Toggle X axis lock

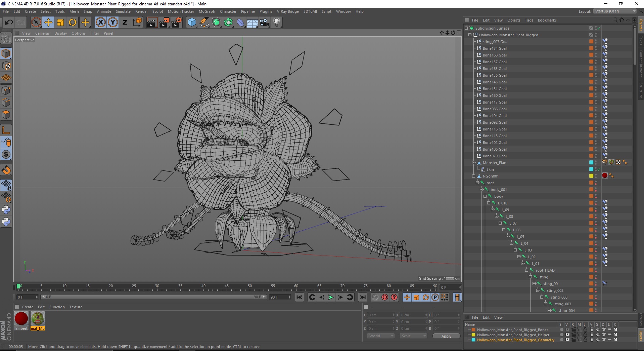(100, 23)
